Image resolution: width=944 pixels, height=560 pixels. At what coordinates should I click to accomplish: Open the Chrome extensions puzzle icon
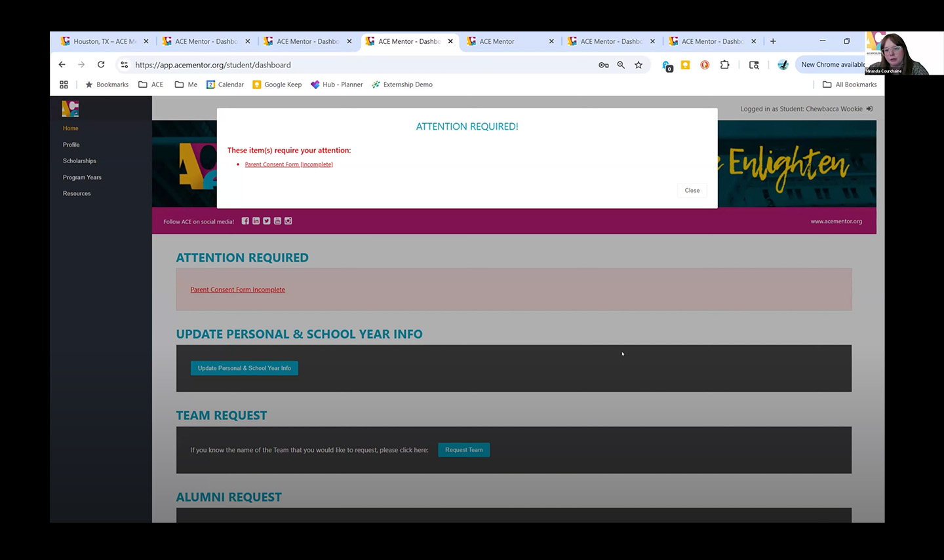point(724,65)
